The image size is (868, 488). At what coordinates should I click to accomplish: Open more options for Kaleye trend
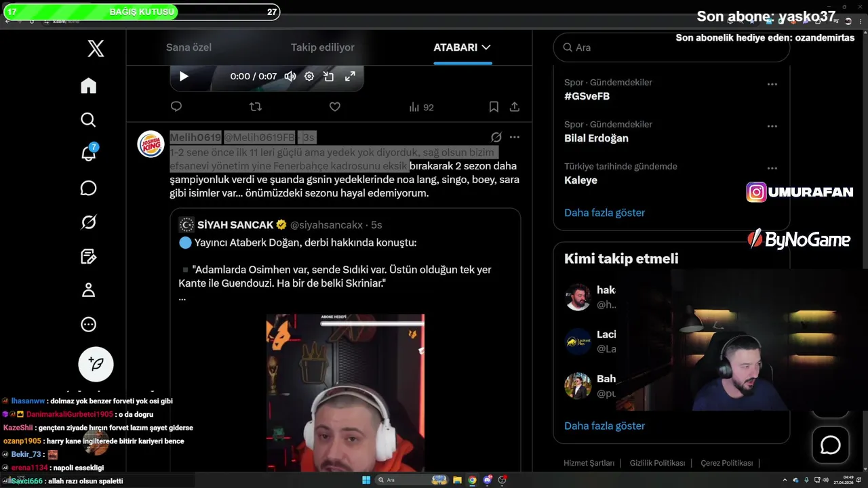click(x=772, y=169)
